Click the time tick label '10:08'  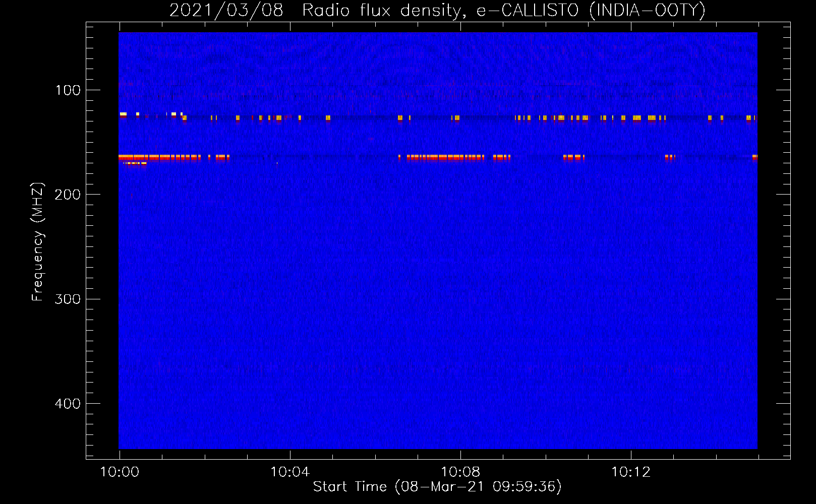[x=460, y=472]
